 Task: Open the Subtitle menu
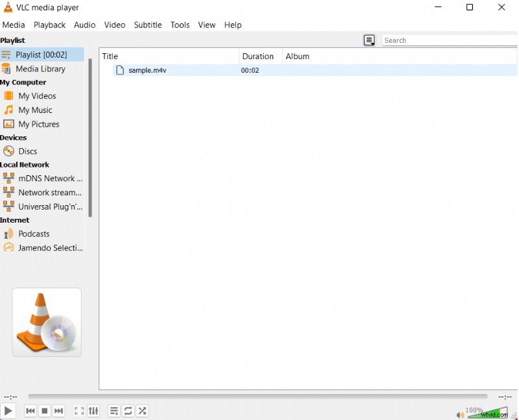[x=148, y=25]
